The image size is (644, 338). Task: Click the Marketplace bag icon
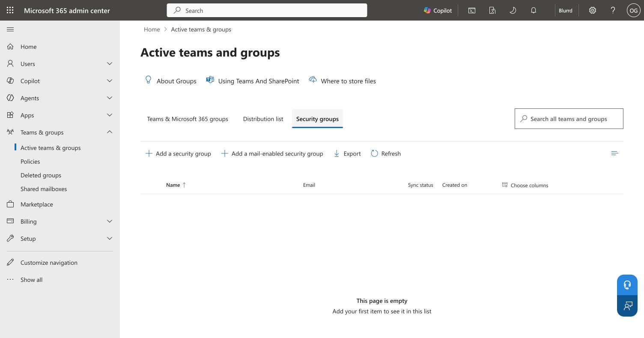(10, 204)
